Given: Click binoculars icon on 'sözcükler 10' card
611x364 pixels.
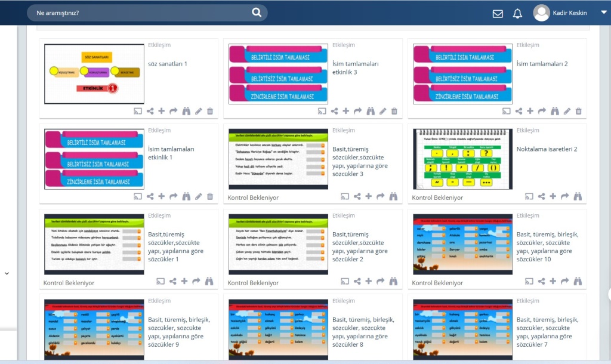Looking at the screenshot, I should tap(578, 282).
